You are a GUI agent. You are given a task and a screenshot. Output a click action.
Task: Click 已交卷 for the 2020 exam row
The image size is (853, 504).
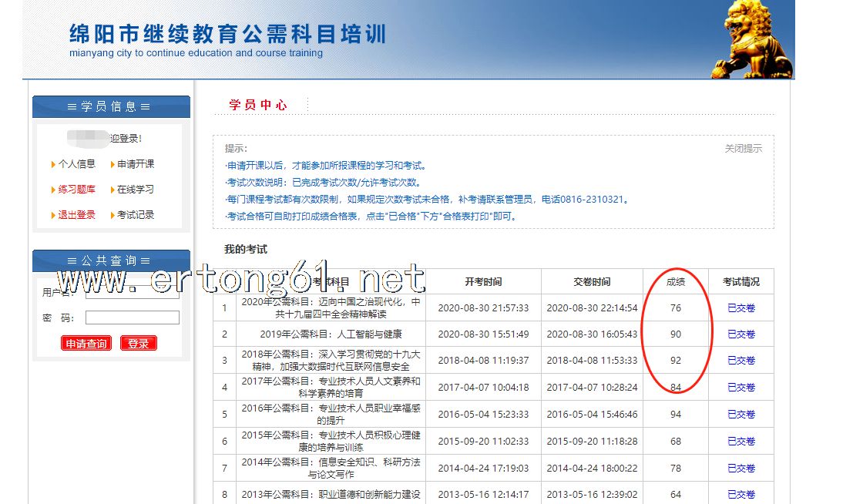[x=741, y=308]
